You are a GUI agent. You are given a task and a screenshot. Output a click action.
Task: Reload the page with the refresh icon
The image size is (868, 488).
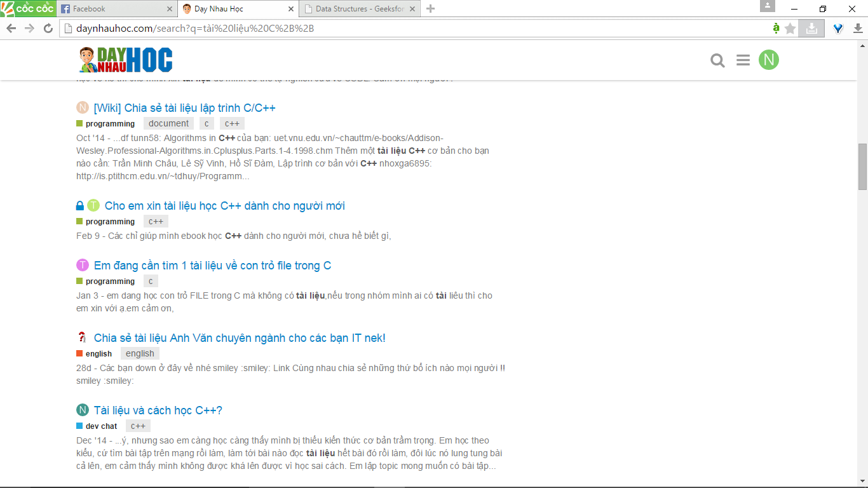48,29
